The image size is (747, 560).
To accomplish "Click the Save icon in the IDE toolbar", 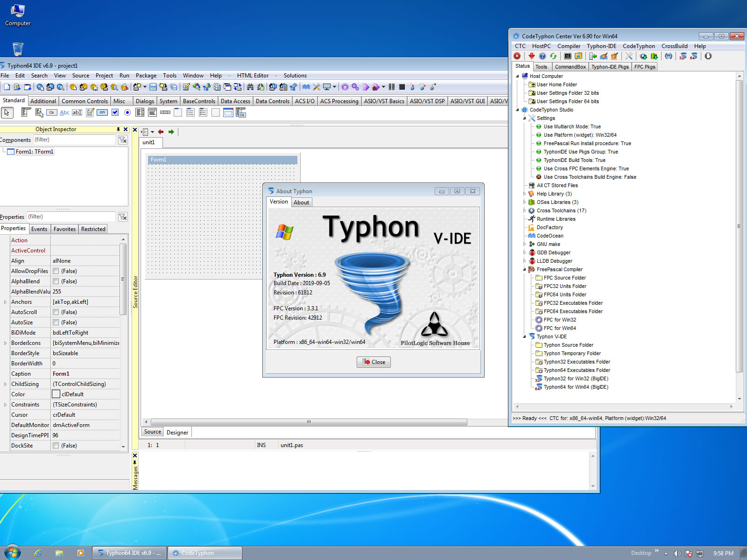I will coord(153,87).
